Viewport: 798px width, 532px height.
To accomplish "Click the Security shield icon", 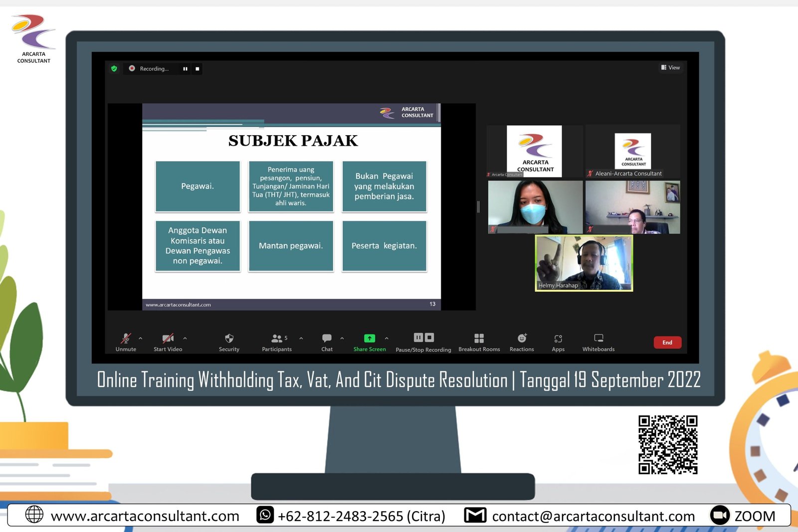I will pyautogui.click(x=229, y=339).
